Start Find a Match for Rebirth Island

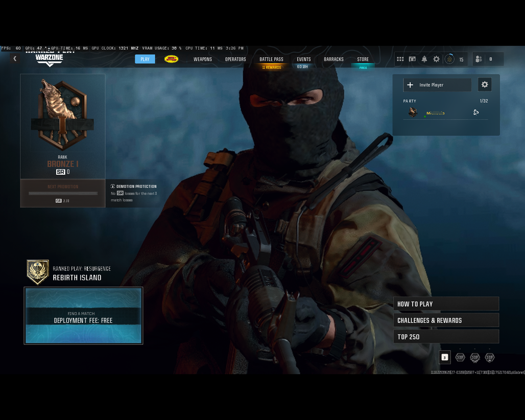coord(83,315)
